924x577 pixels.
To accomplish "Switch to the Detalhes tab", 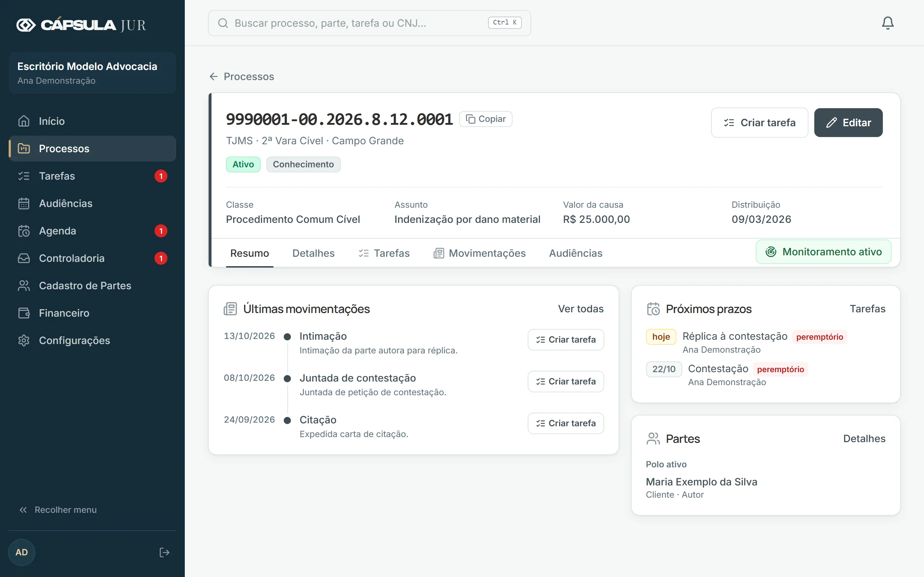I will (313, 253).
